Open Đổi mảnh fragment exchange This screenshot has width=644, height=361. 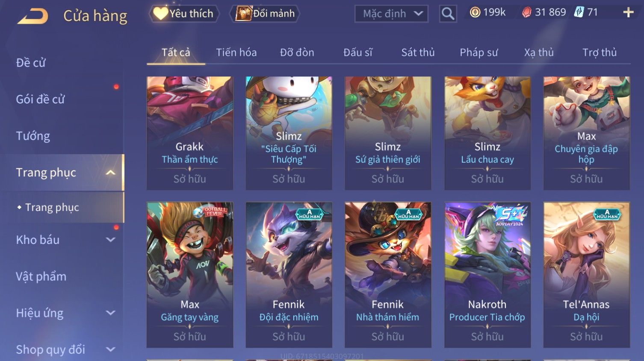[x=265, y=14]
